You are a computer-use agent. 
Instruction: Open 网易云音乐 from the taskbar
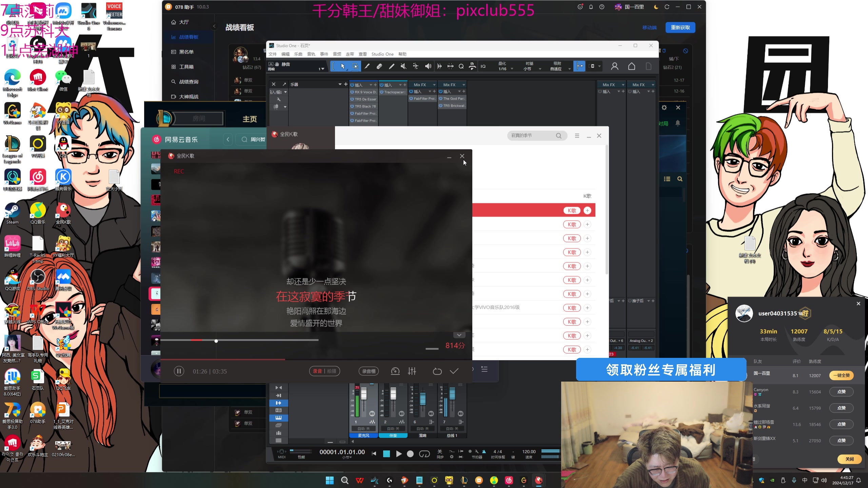509,480
